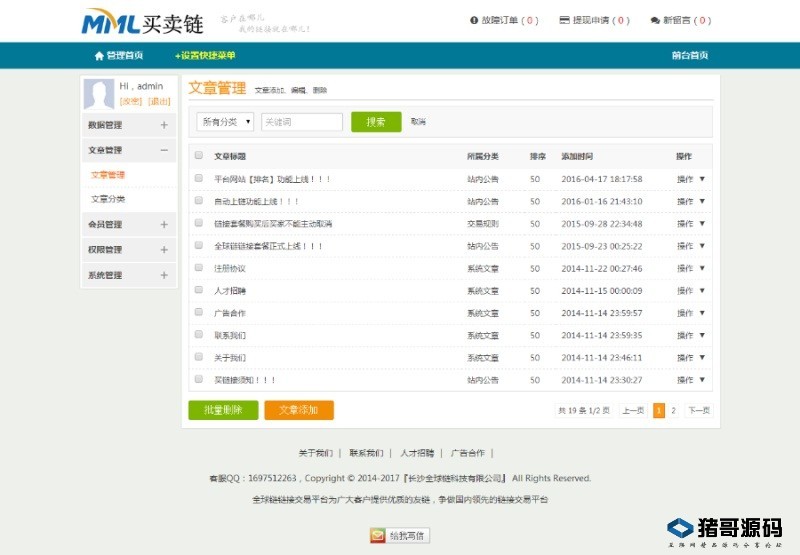This screenshot has height=555, width=800.
Task: Check the box for 注册协议 article
Action: (198, 268)
